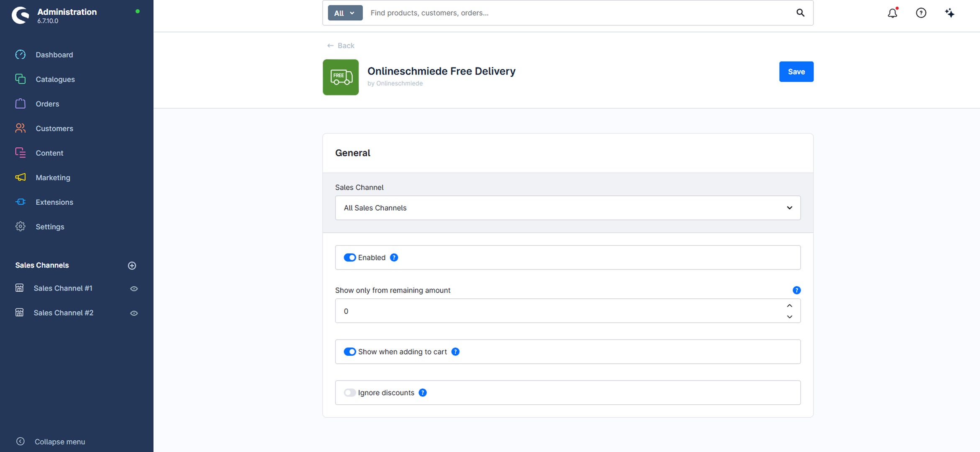Increase remaining amount with up arrow
980x452 pixels.
click(x=789, y=306)
